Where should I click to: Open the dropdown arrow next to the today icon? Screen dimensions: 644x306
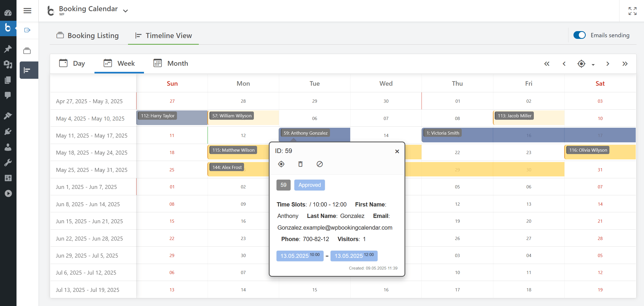(593, 65)
